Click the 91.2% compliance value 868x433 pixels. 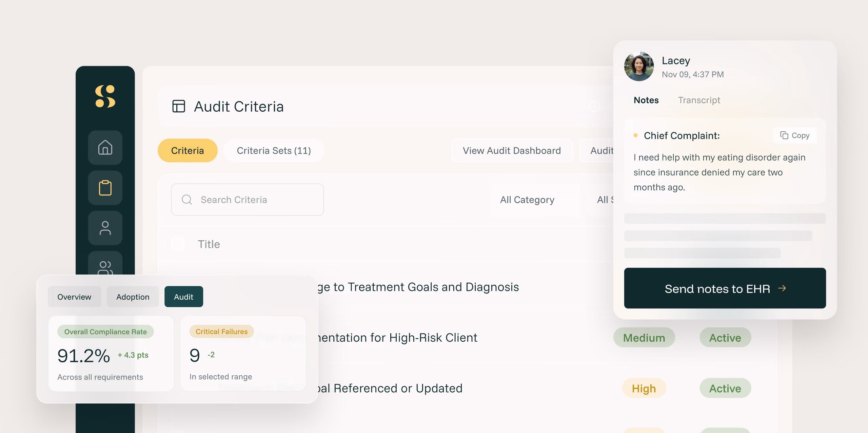point(84,356)
